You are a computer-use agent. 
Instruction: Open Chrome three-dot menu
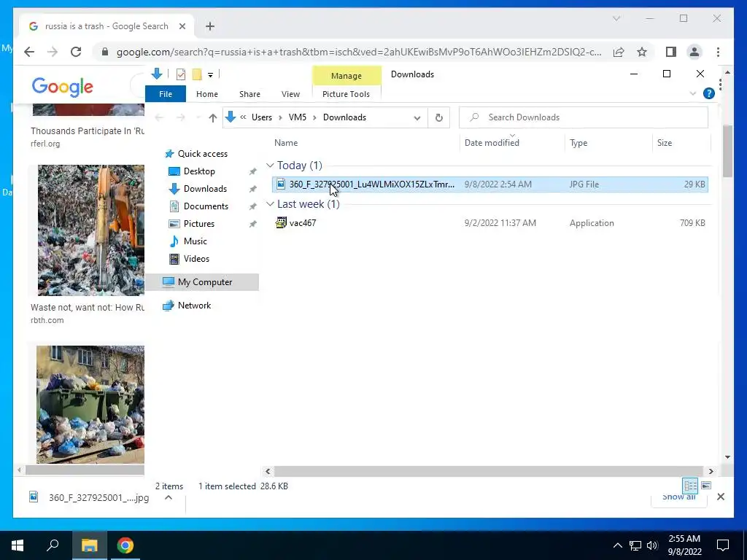pyautogui.click(x=718, y=52)
